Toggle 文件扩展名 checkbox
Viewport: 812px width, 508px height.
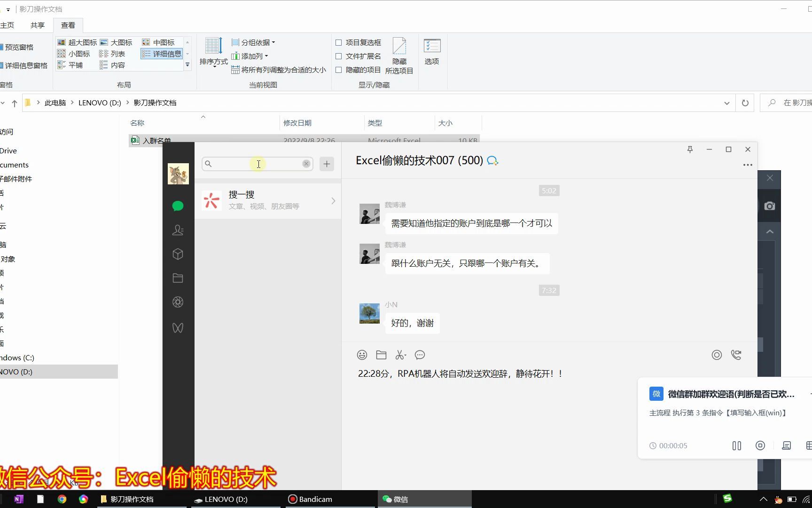click(x=338, y=56)
